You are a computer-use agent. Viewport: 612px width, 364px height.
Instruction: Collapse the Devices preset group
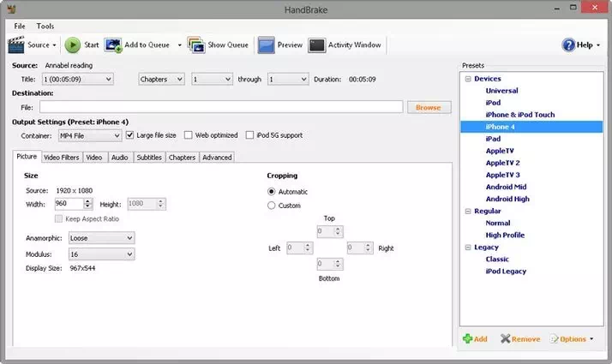pyautogui.click(x=468, y=79)
